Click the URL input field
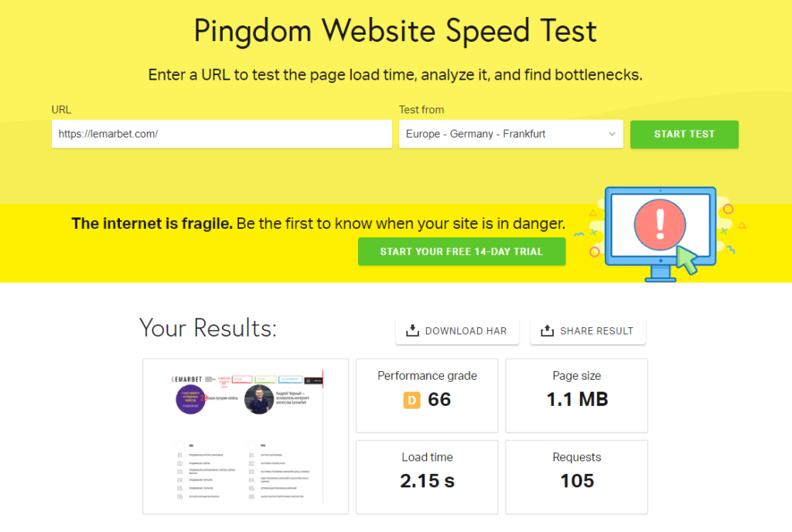 222,135
